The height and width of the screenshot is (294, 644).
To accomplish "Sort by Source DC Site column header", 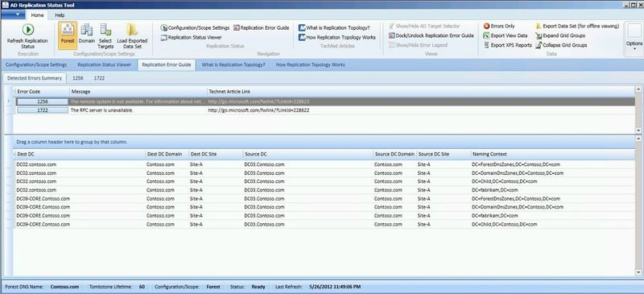I will click(x=444, y=154).
